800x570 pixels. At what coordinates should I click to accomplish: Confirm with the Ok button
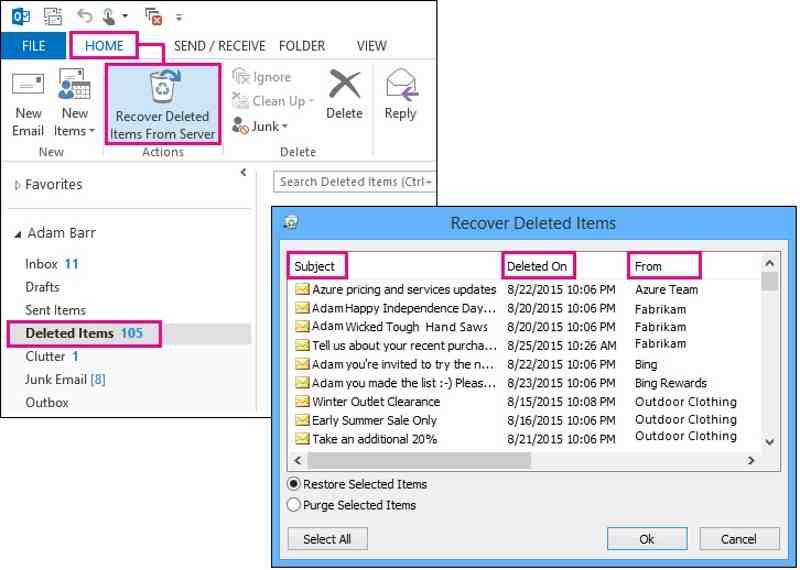(x=647, y=539)
